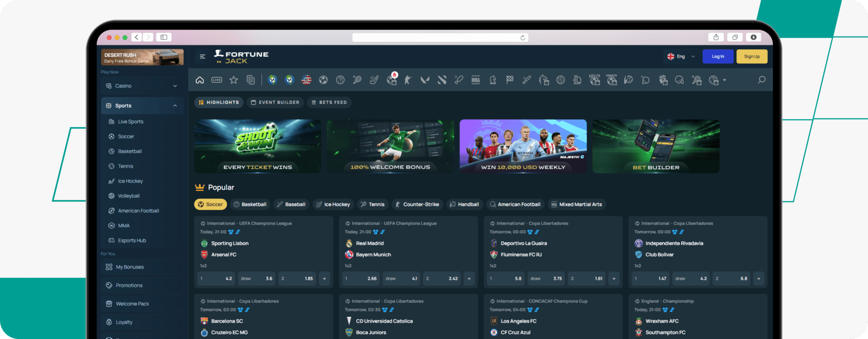The width and height of the screenshot is (868, 339).
Task: Toggle the hamburger menu beside FortuneJack logo
Action: click(x=203, y=56)
